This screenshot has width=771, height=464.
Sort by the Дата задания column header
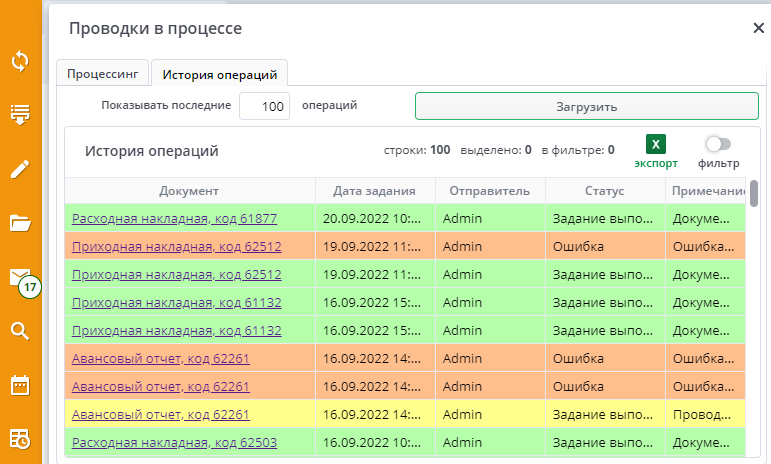375,191
